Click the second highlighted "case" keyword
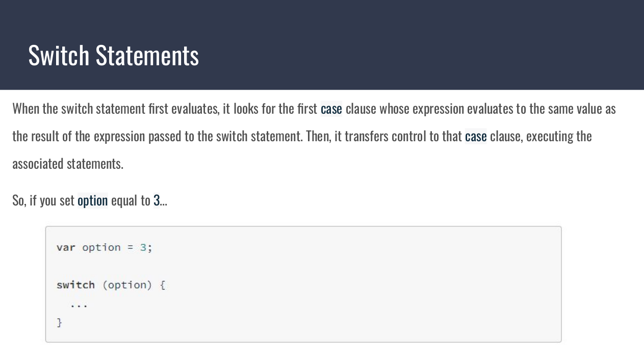The image size is (644, 362). coord(476,137)
